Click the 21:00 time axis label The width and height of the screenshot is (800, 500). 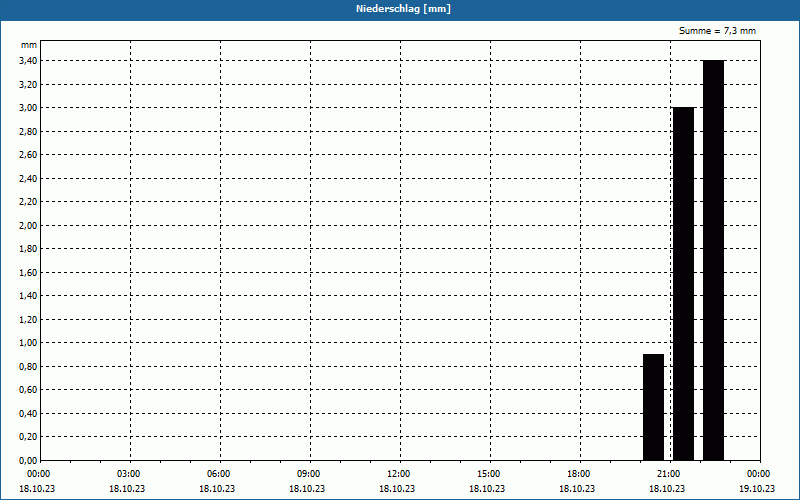[x=669, y=474]
